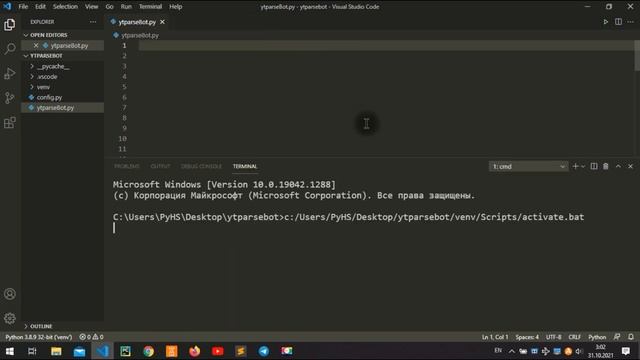
Task: Open PyCharm from taskbar
Action: click(125, 351)
